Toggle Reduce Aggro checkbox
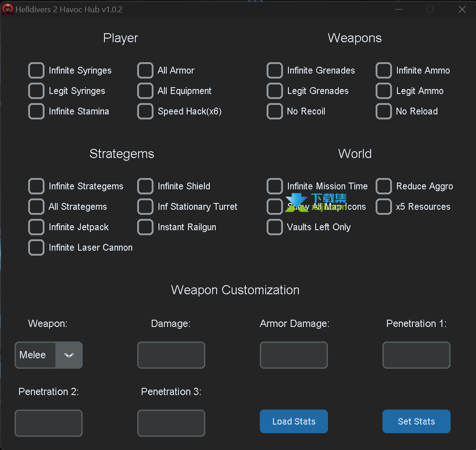The width and height of the screenshot is (476, 450). (384, 186)
